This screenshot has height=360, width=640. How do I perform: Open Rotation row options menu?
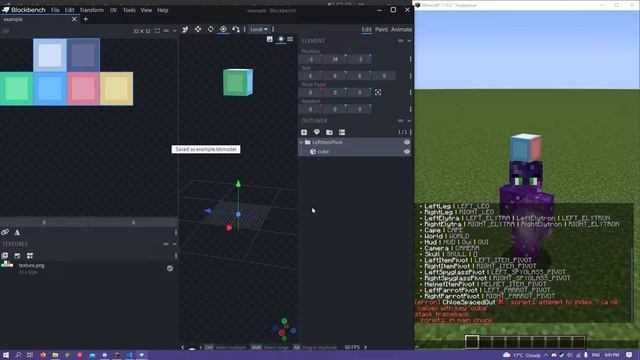(x=410, y=109)
